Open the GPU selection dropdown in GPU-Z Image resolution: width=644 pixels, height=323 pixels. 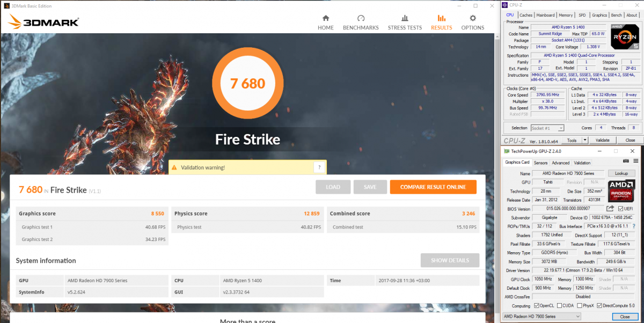tap(541, 317)
